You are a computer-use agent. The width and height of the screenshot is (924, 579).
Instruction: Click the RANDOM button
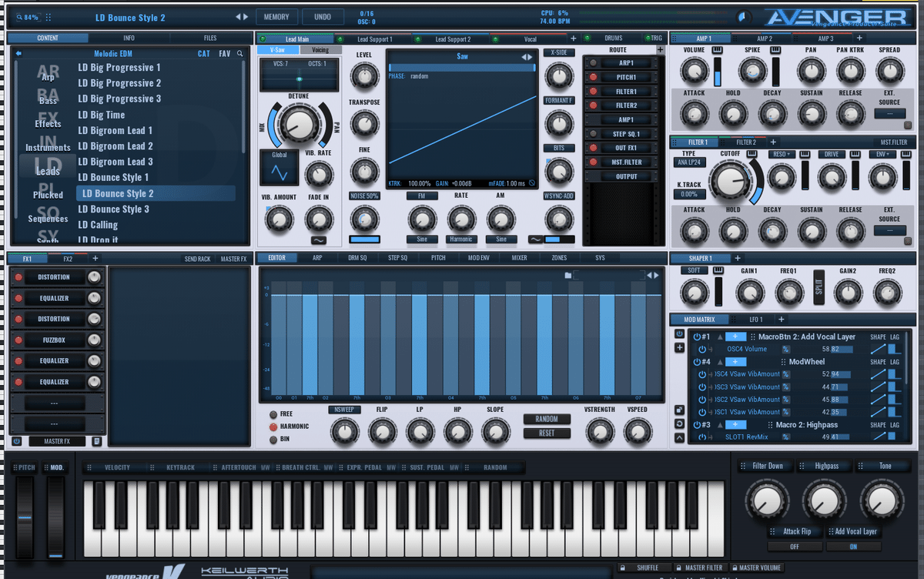coord(547,420)
